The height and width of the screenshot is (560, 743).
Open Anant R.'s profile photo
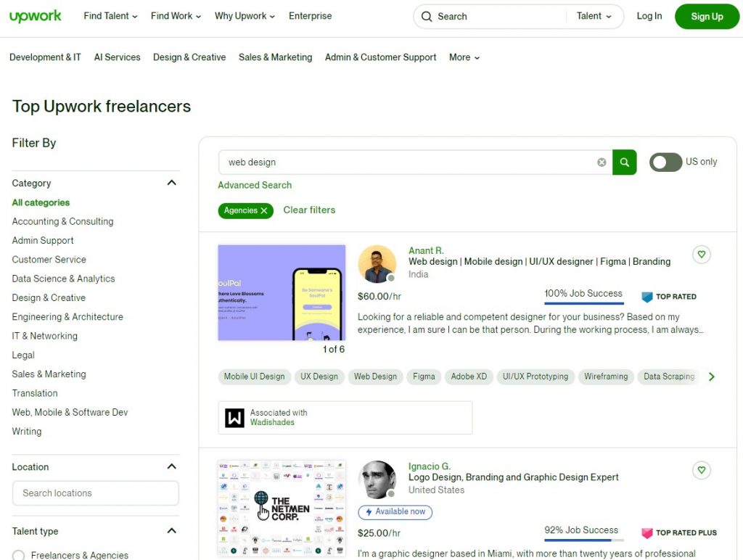pos(377,264)
